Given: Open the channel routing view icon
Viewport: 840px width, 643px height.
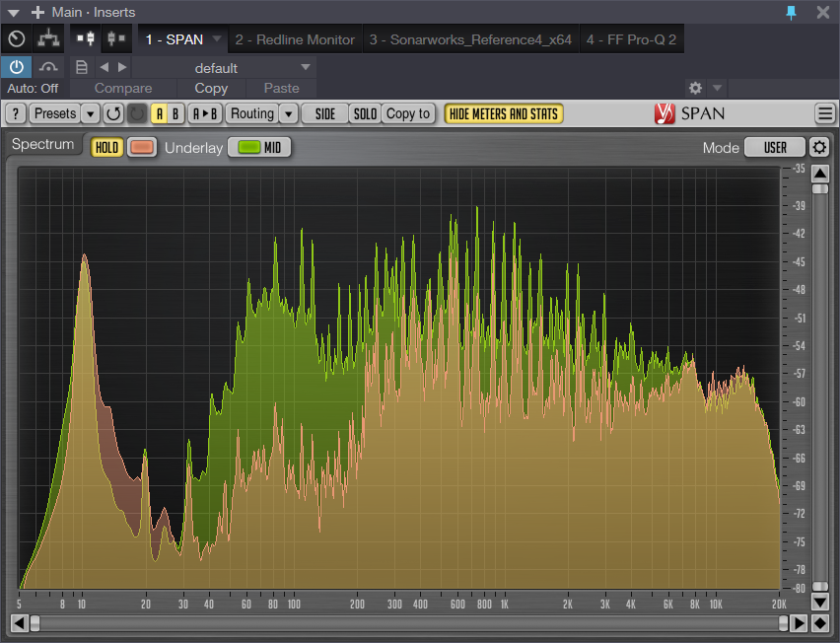Looking at the screenshot, I should pos(48,39).
